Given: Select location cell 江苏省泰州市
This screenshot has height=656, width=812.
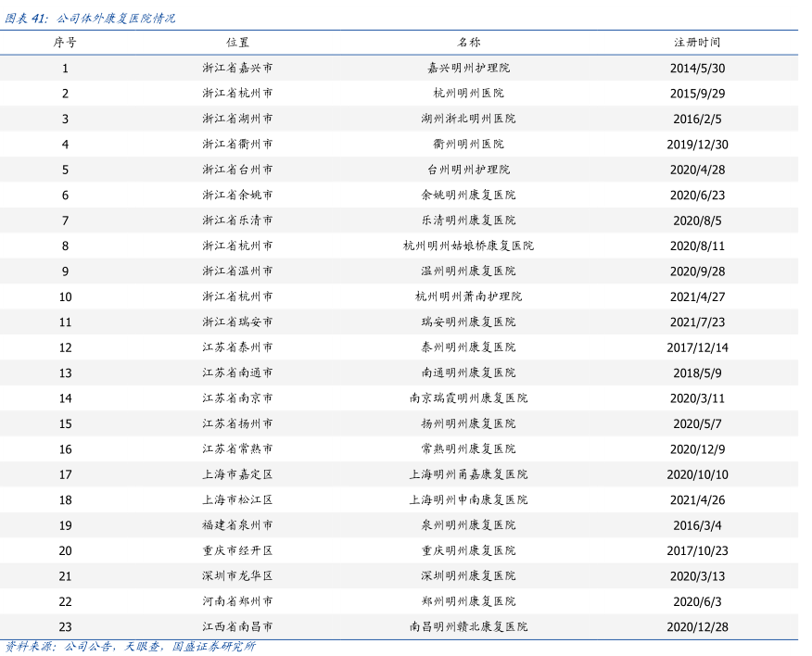Looking at the screenshot, I should click(237, 347).
